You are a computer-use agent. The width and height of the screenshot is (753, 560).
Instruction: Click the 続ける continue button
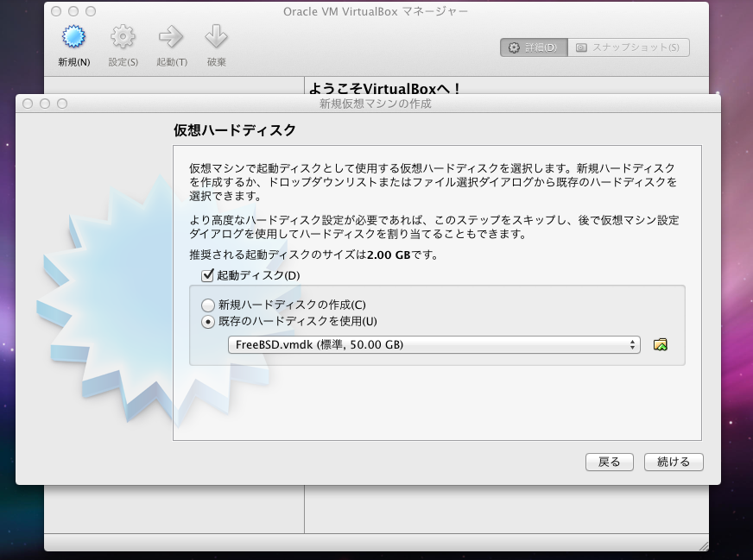[674, 462]
